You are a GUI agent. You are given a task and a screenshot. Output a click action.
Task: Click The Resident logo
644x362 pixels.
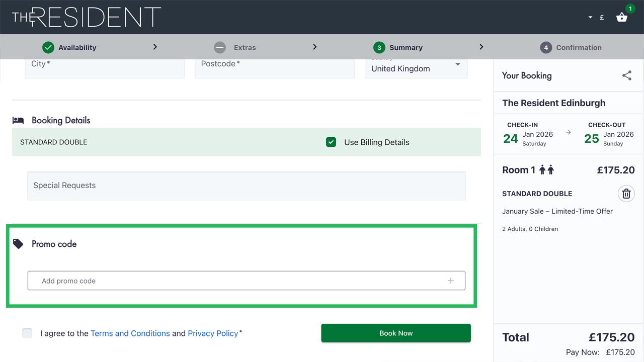click(86, 16)
